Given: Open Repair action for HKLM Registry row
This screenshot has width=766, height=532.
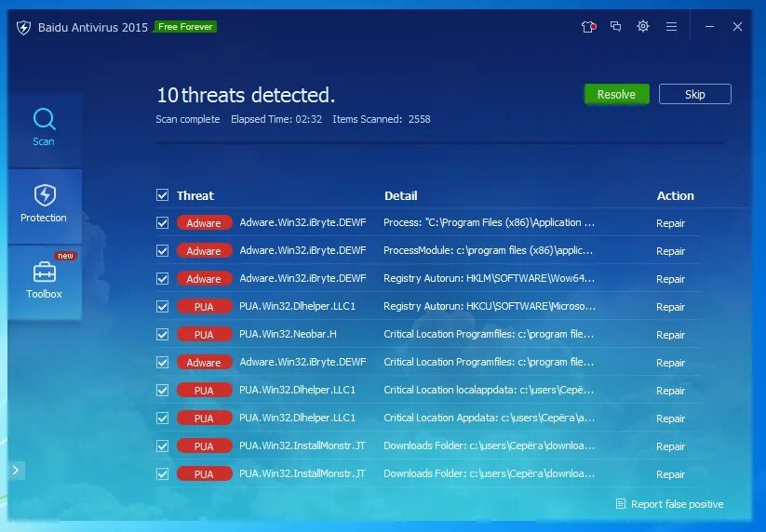Looking at the screenshot, I should [x=670, y=279].
